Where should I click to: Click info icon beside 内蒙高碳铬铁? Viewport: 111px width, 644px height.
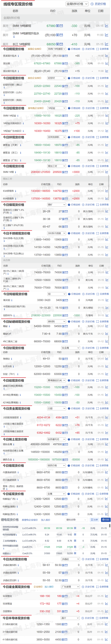[x=18, y=472]
